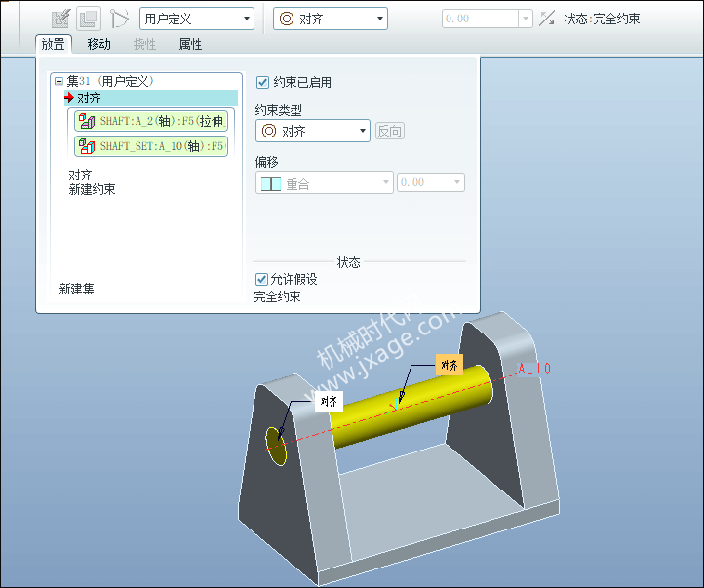Image resolution: width=704 pixels, height=588 pixels.
Task: Click the red arrow beside 对齐
Action: click(69, 98)
